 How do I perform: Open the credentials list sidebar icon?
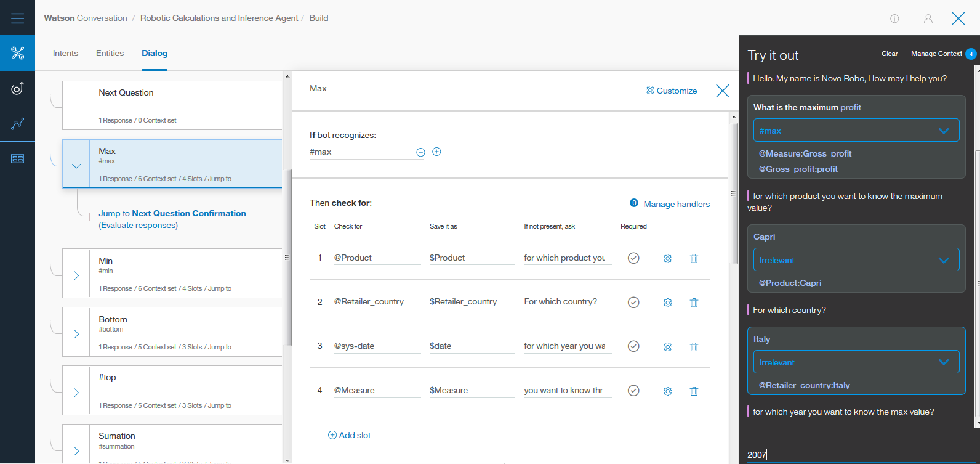(x=17, y=158)
